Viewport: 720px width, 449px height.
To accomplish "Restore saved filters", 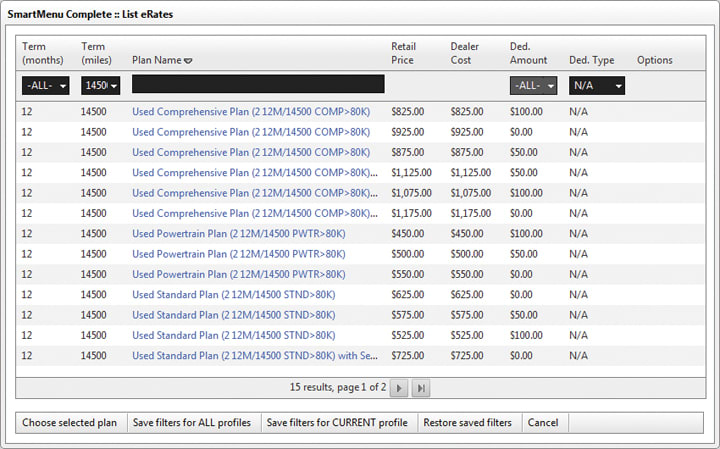I will 467,423.
